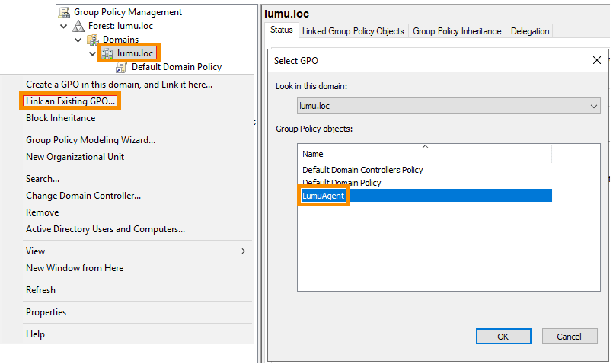Click the Name column sort arrow
Image resolution: width=613 pixels, height=364 pixels.
pos(426,147)
